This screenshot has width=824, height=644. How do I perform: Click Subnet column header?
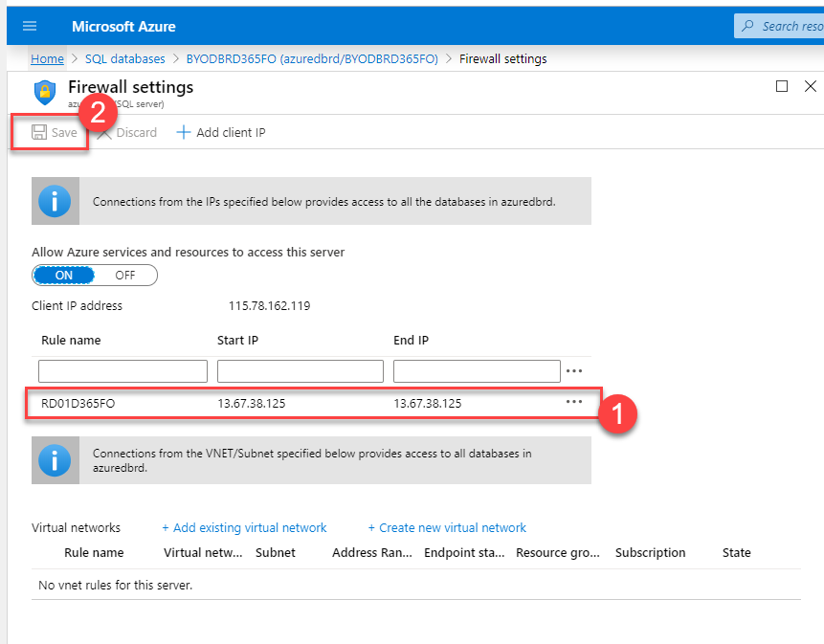click(276, 552)
